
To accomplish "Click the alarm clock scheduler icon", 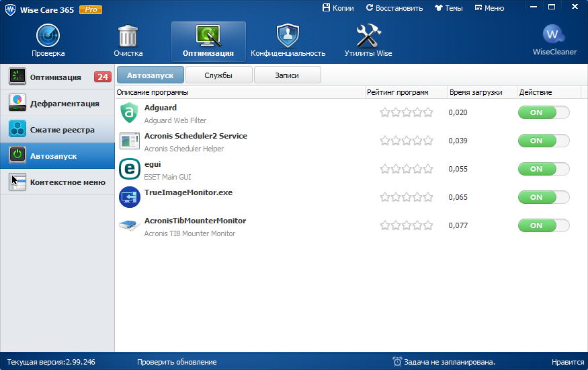I will pyautogui.click(x=397, y=361).
